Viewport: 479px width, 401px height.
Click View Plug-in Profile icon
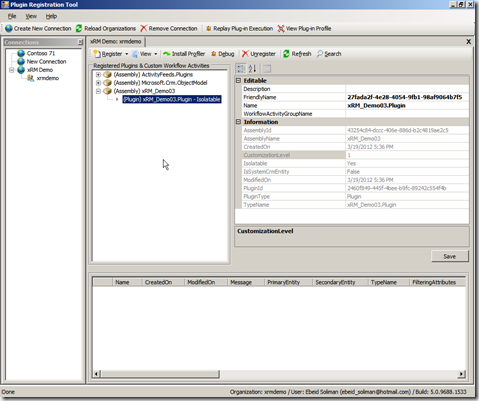[x=281, y=29]
